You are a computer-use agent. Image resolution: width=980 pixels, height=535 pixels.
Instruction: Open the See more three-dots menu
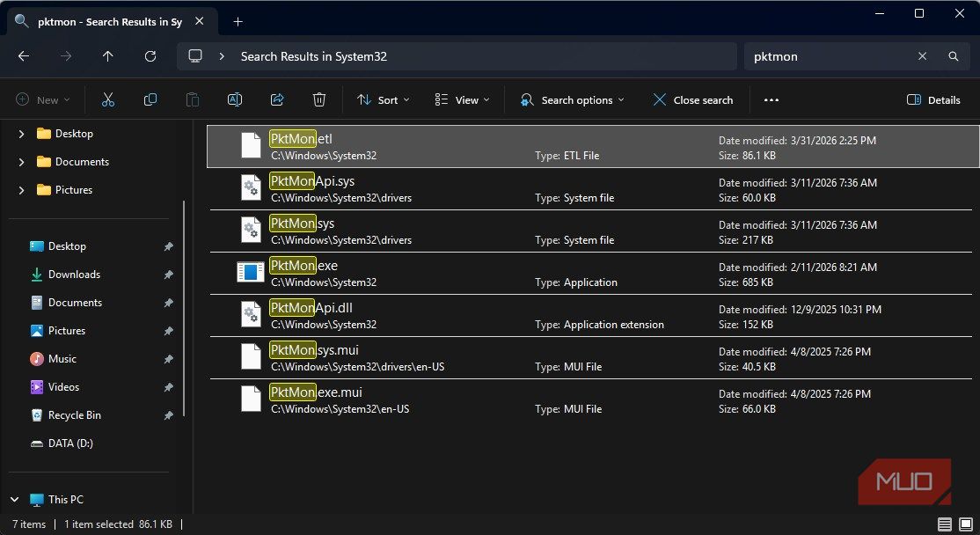click(772, 100)
